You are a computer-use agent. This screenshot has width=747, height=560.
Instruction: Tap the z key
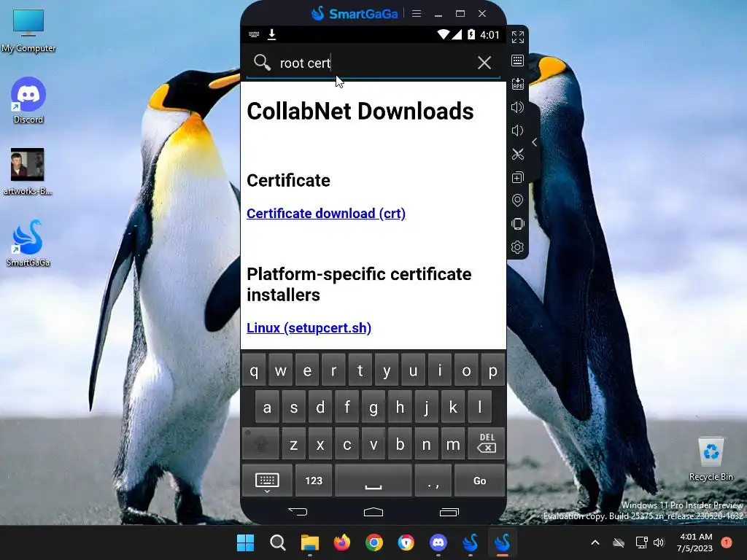[294, 443]
